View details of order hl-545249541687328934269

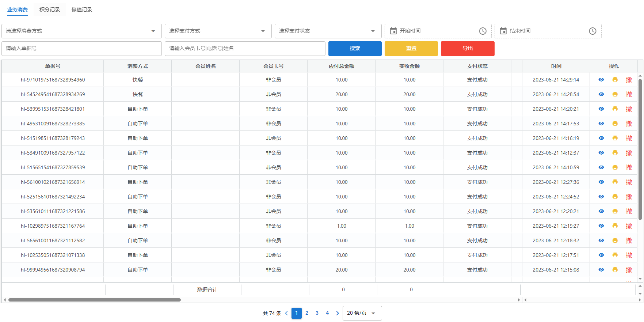[601, 94]
